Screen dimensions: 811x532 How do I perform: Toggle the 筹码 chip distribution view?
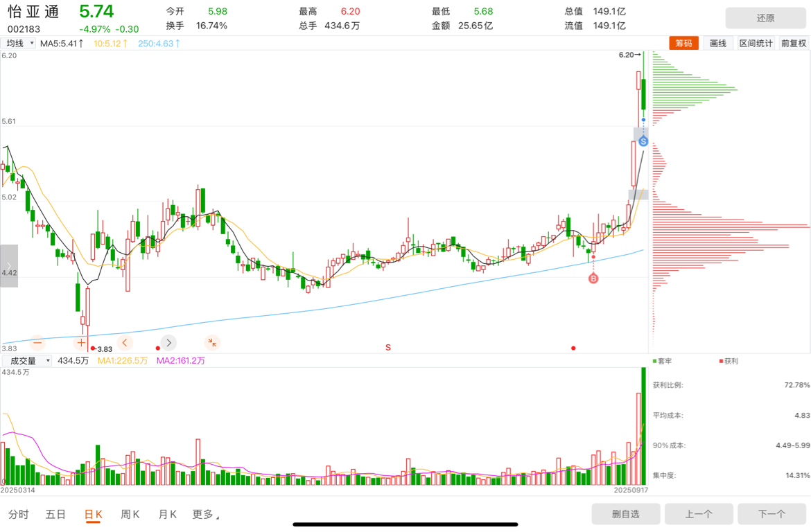click(683, 44)
